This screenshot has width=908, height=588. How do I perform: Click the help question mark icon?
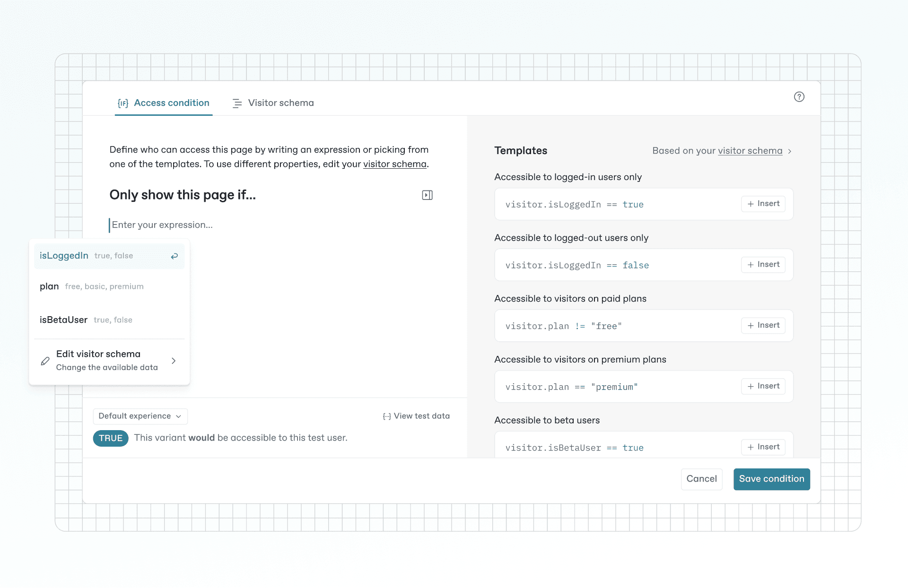coord(799,97)
